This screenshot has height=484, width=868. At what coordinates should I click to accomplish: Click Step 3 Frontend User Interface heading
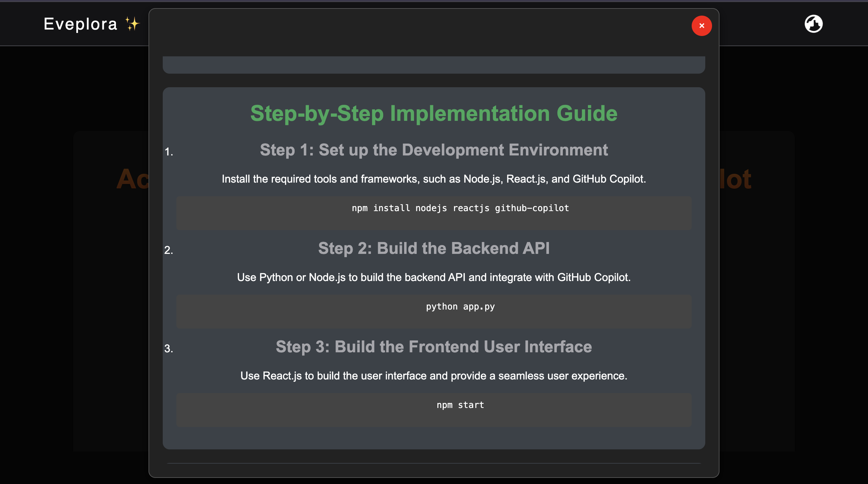(x=434, y=347)
